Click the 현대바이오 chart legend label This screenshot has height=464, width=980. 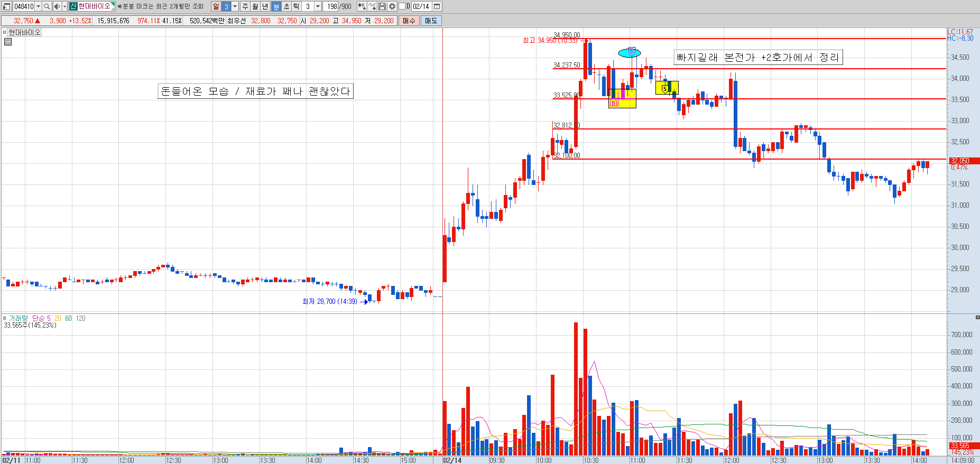click(24, 32)
